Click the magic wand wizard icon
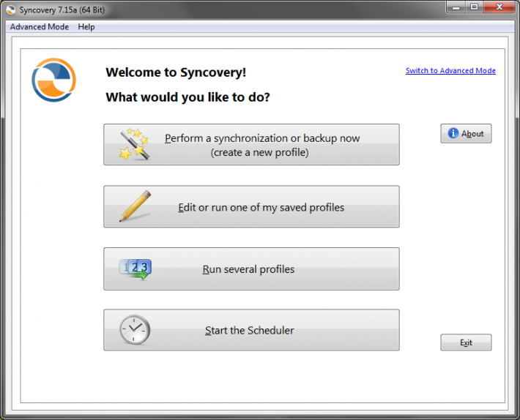 134,144
